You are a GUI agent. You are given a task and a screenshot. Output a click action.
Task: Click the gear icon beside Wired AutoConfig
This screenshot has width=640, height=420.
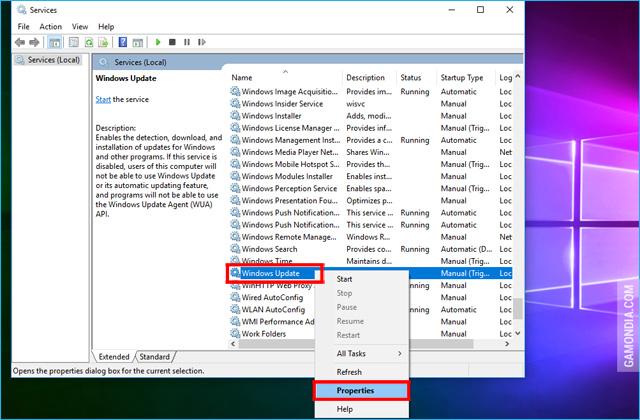coord(235,297)
